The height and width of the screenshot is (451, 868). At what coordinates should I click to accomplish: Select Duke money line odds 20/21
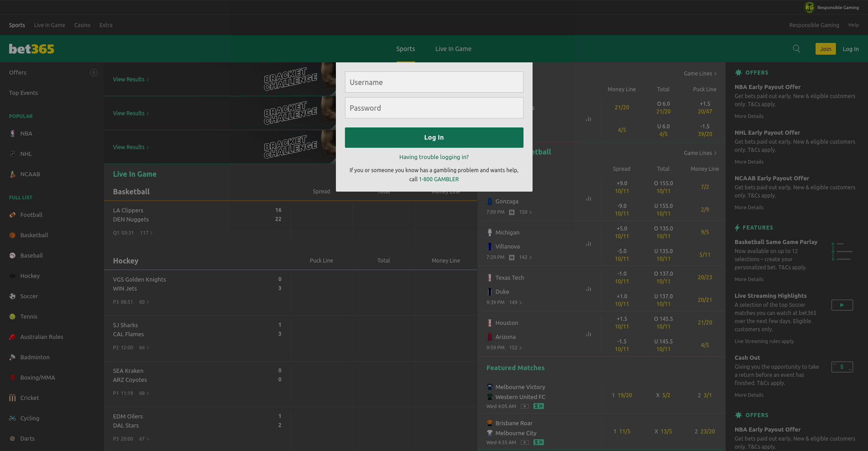click(x=704, y=300)
